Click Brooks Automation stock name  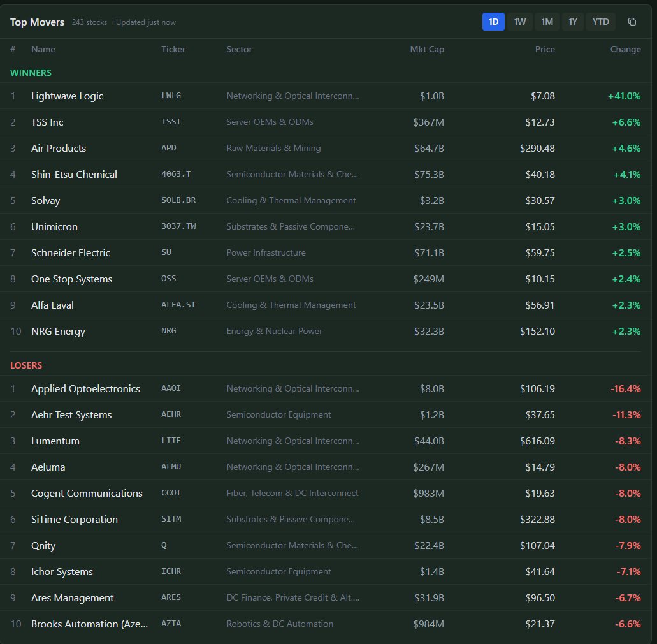pyautogui.click(x=89, y=624)
